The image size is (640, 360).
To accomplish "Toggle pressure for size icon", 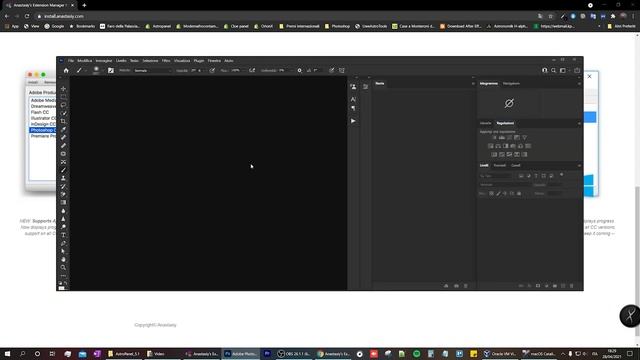I will pos(331,70).
